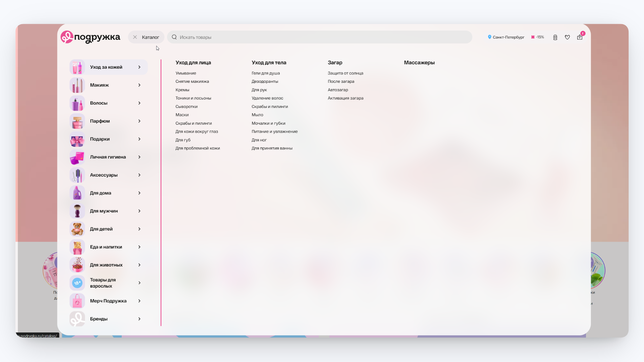Change the city Санкт-Петербург selector
This screenshot has width=644, height=362.
506,37
